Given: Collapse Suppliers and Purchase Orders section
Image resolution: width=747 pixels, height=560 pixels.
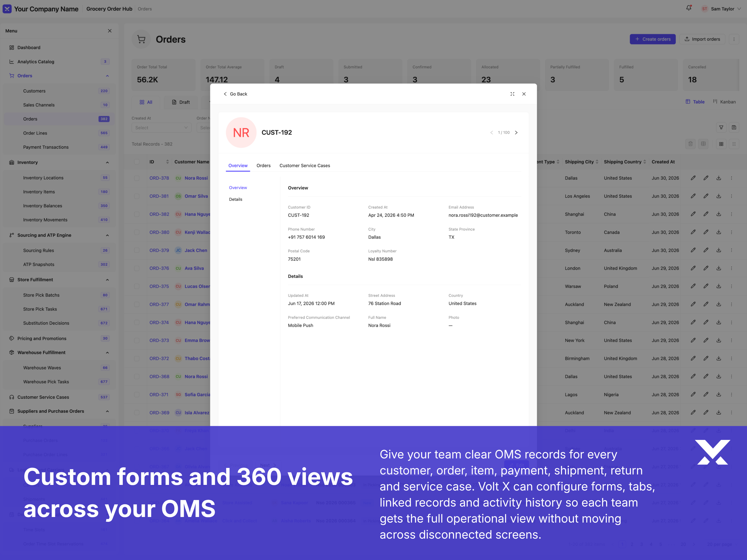Looking at the screenshot, I should (107, 411).
